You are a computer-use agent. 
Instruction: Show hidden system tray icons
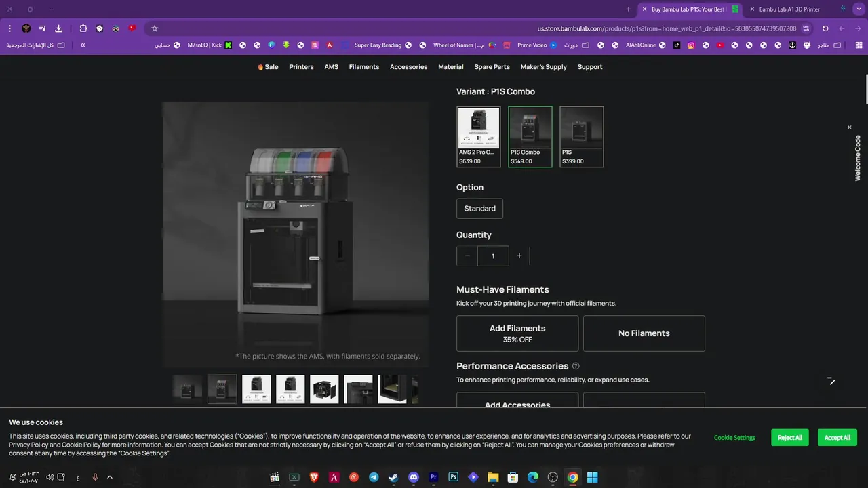[110, 477]
